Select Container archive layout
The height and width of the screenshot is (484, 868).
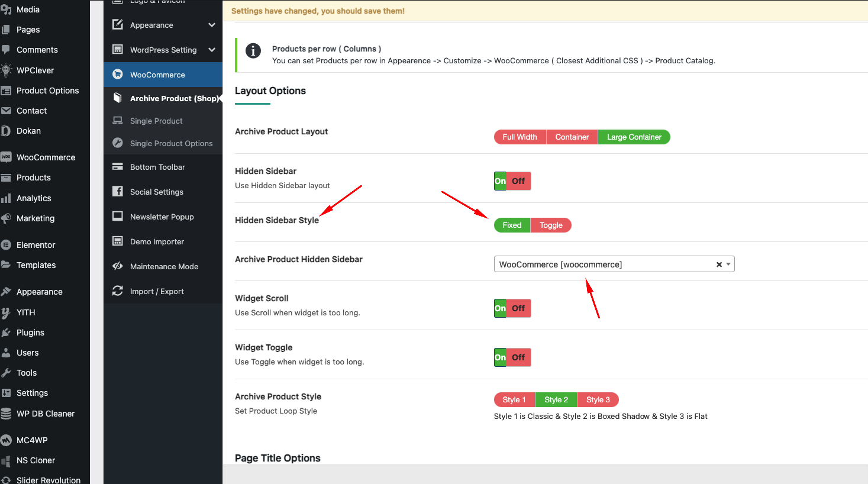[x=572, y=137]
